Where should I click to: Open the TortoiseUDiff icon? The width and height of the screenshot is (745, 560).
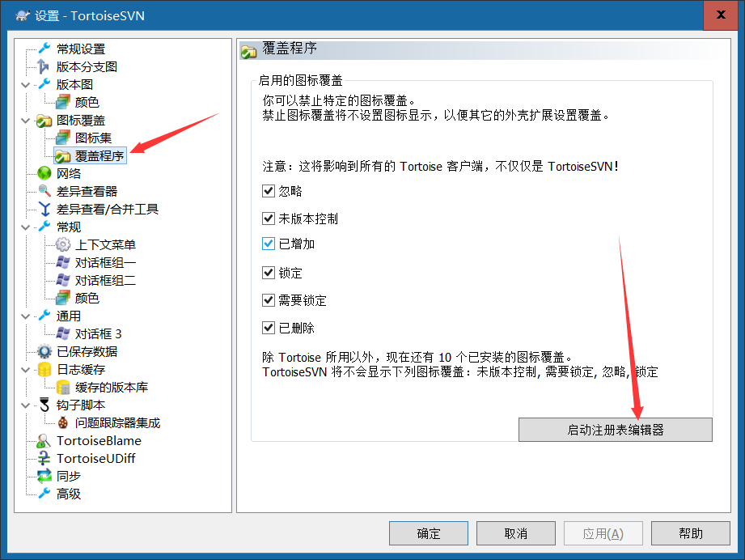pos(44,458)
